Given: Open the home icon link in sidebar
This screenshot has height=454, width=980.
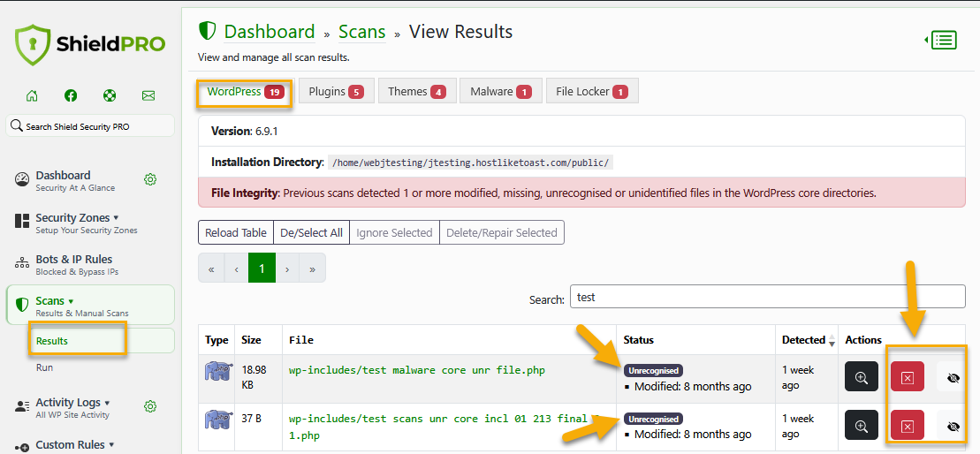Looking at the screenshot, I should (32, 95).
